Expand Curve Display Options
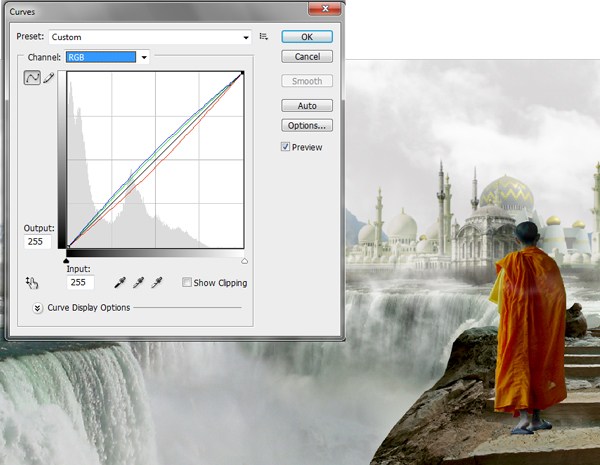 click(38, 308)
